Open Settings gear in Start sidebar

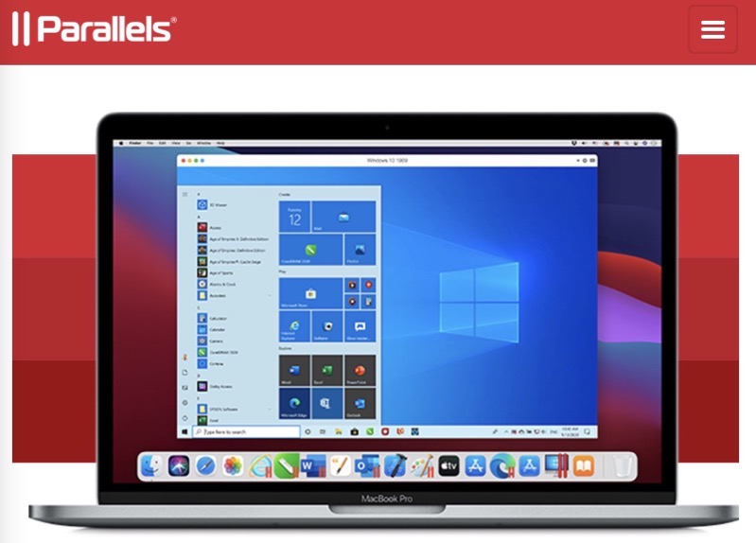tap(185, 403)
